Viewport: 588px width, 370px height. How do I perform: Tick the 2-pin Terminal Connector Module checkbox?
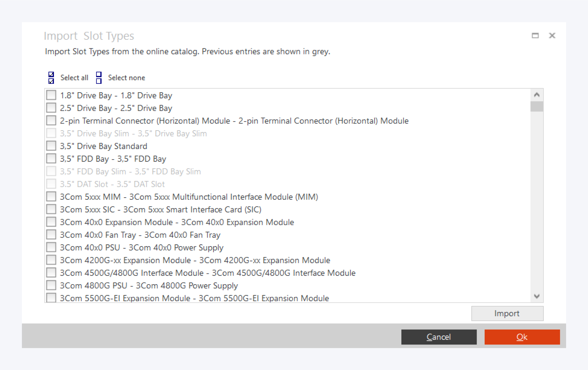coord(51,121)
